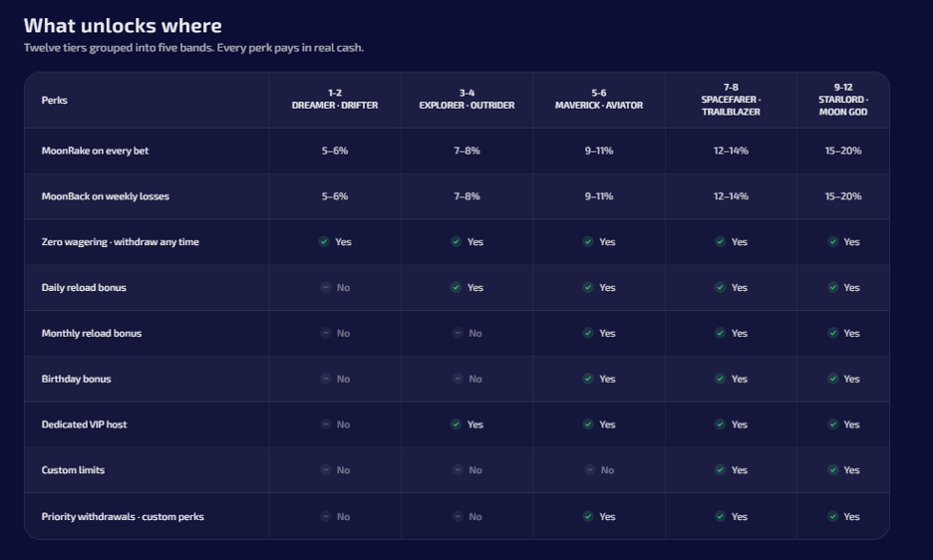Viewport: 933px width, 560px height.
Task: Click the grey No icon for Daily reload bonus under Dreamer · Drifter
Action: point(326,287)
